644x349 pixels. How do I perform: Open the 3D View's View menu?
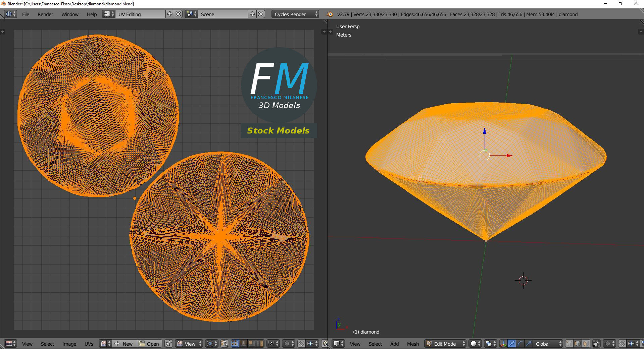[x=355, y=344]
